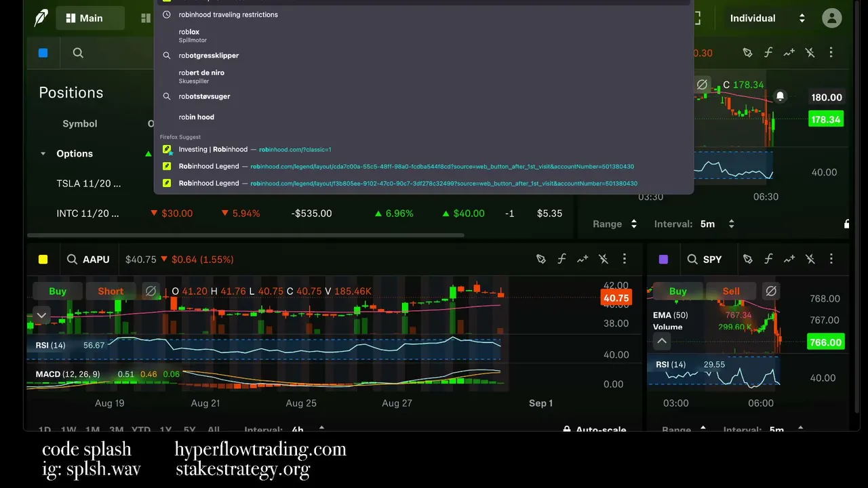Click compare symbol icon on top-right chart
868x488 pixels.
click(x=789, y=53)
